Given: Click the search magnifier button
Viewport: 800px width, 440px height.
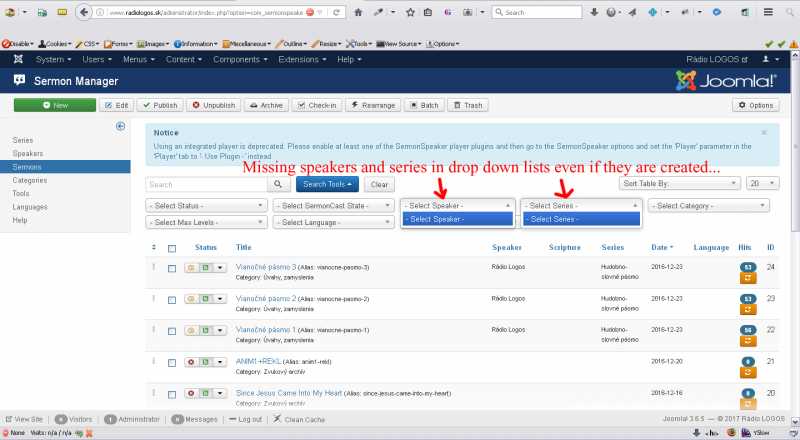Looking at the screenshot, I should (x=278, y=184).
